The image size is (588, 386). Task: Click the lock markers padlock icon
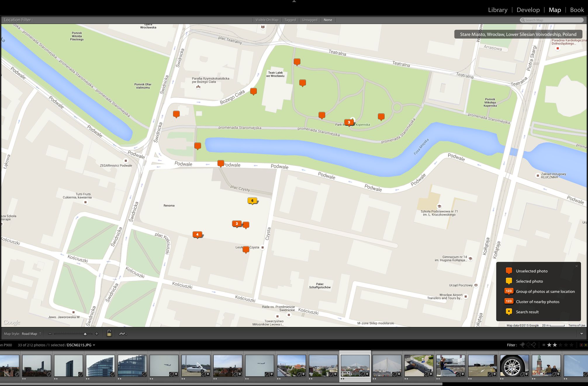click(109, 333)
